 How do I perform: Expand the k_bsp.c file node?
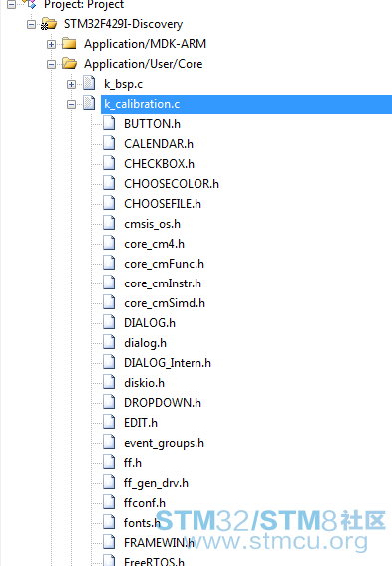coord(71,84)
